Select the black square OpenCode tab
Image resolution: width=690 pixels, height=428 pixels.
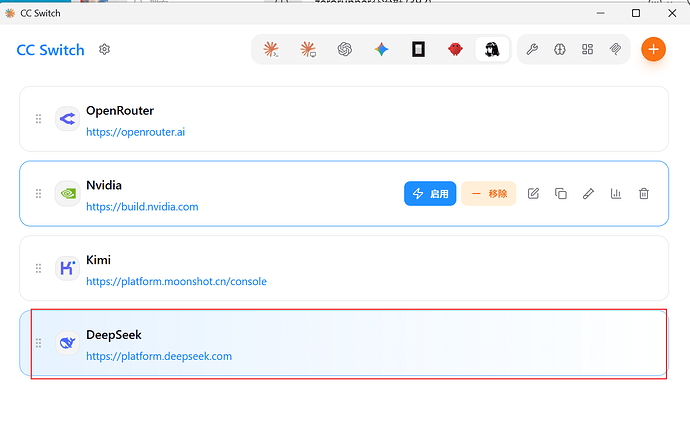pyautogui.click(x=418, y=49)
